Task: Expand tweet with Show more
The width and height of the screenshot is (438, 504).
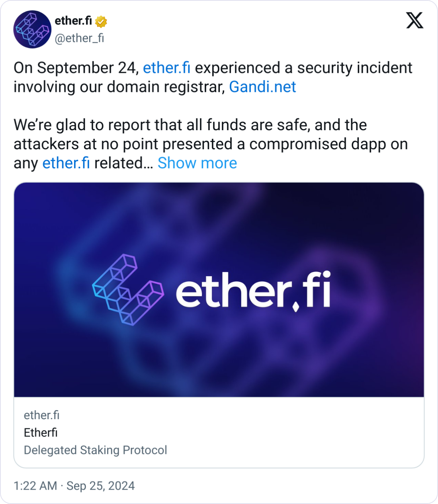Action: 197,163
